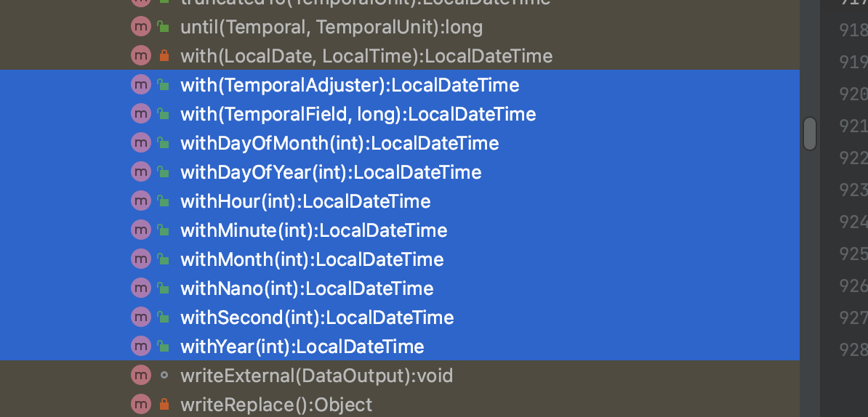Click public lock icon beside withNano(int)
This screenshot has width=868, height=417.
pos(164,288)
